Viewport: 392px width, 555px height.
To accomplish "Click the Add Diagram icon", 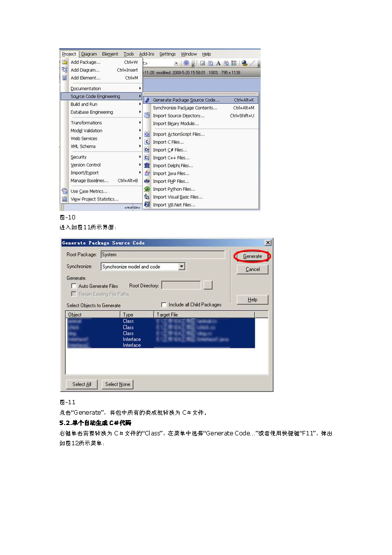I will [x=65, y=70].
